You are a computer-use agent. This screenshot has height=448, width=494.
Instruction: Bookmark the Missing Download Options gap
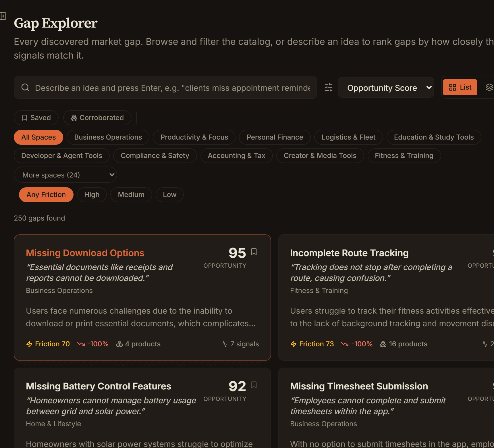pos(254,252)
